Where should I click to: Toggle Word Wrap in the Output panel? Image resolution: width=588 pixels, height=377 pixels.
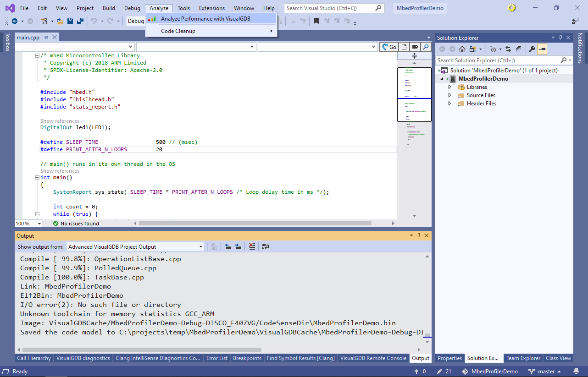266,246
